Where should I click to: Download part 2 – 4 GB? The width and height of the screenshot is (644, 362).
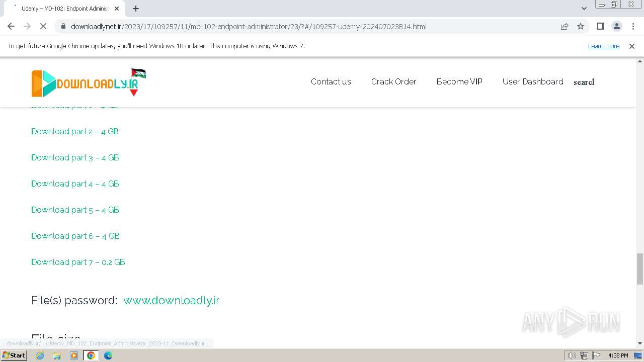click(75, 131)
